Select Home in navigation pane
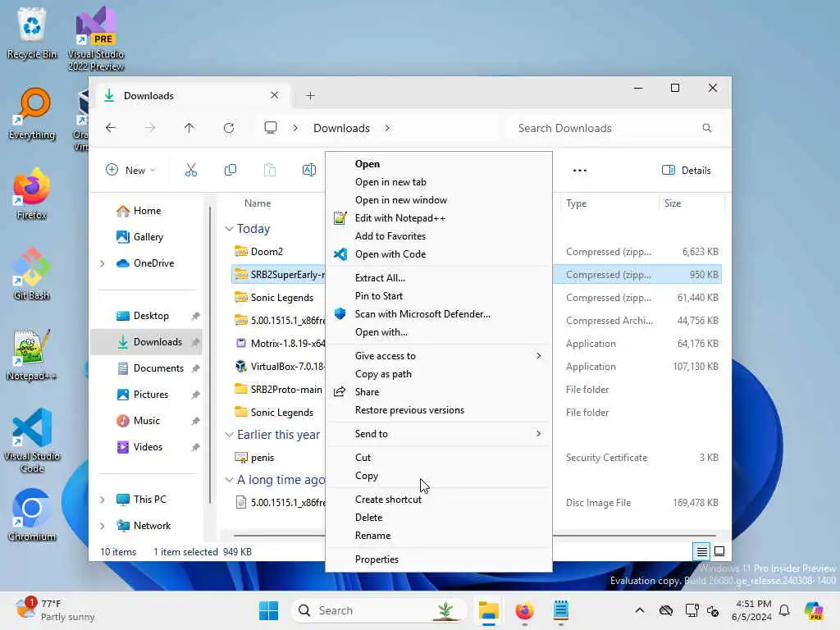Viewport: 840px width, 630px height. coord(148,211)
